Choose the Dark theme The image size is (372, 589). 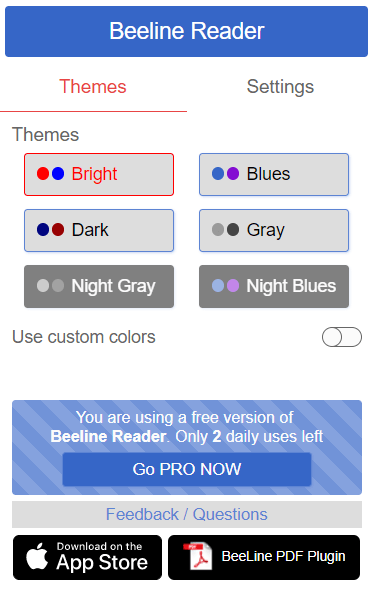pyautogui.click(x=99, y=230)
